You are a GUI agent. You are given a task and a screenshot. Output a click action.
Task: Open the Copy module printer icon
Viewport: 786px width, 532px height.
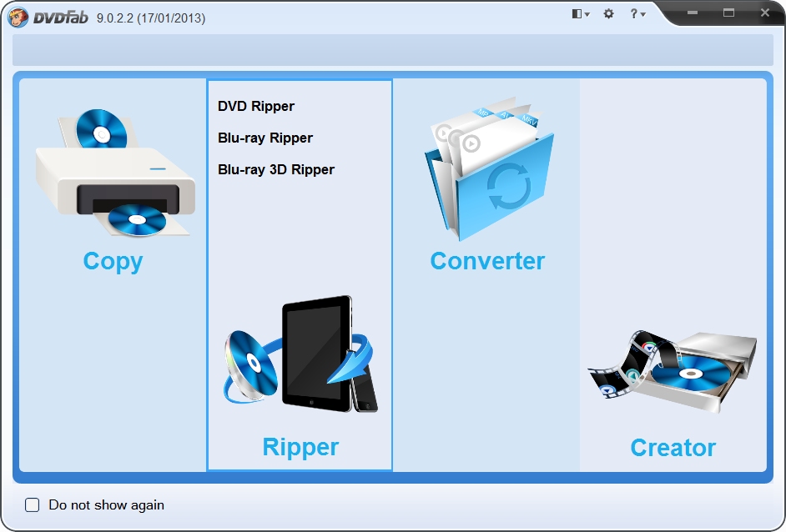(115, 173)
